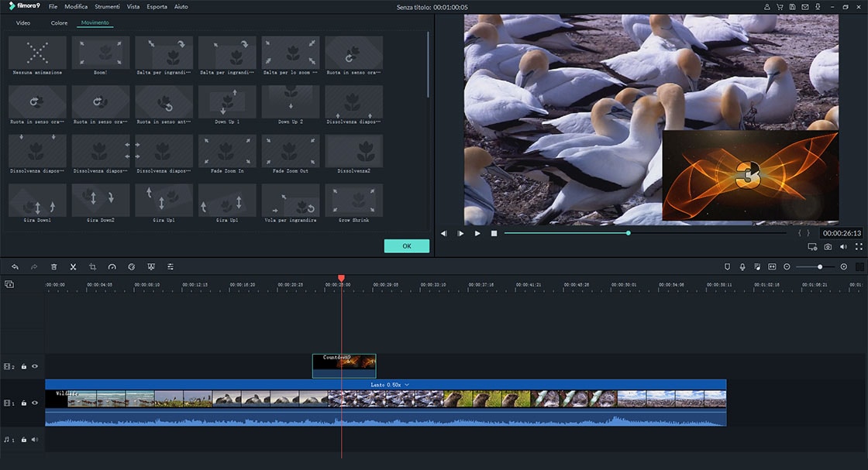Open the edit adjustments sliders icon
This screenshot has height=470, width=868.
[170, 267]
